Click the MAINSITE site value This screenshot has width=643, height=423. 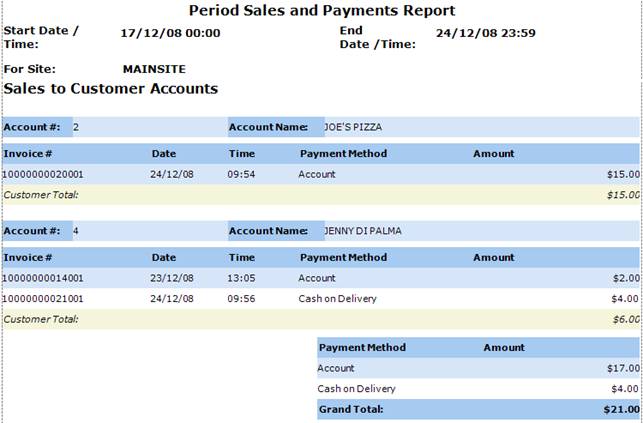tap(154, 69)
